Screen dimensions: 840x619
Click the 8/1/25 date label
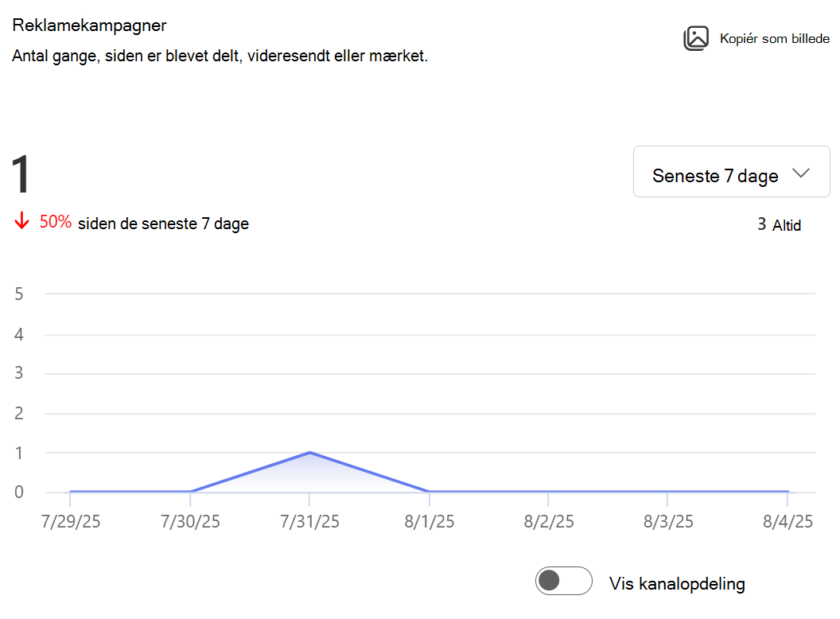click(x=429, y=521)
